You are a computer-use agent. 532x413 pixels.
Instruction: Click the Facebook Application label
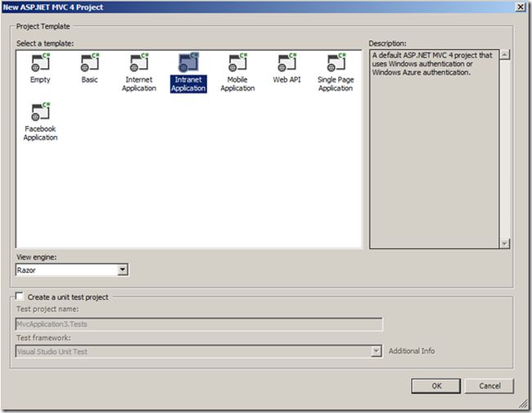coord(40,133)
